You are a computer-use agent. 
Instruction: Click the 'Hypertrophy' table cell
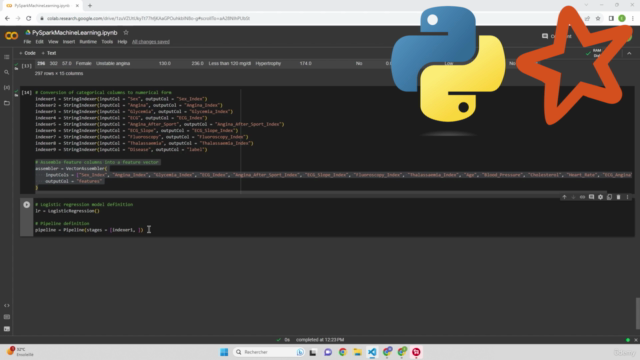[268, 63]
